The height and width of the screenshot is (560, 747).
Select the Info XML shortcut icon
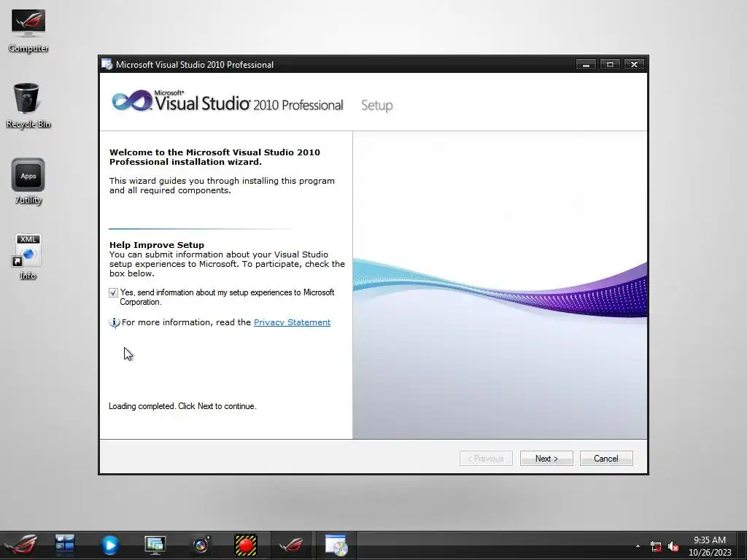[28, 257]
